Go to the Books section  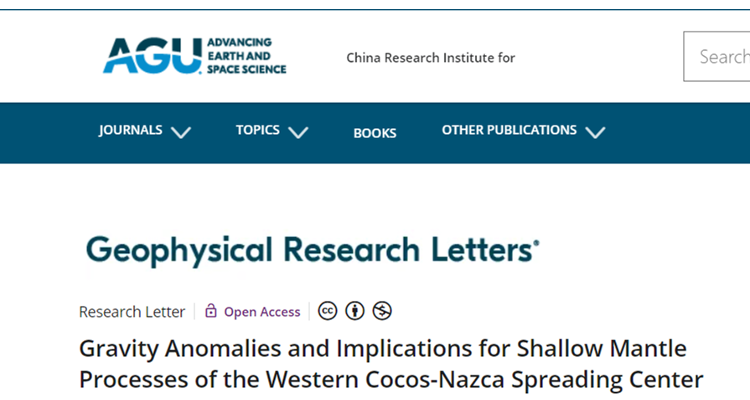point(375,133)
